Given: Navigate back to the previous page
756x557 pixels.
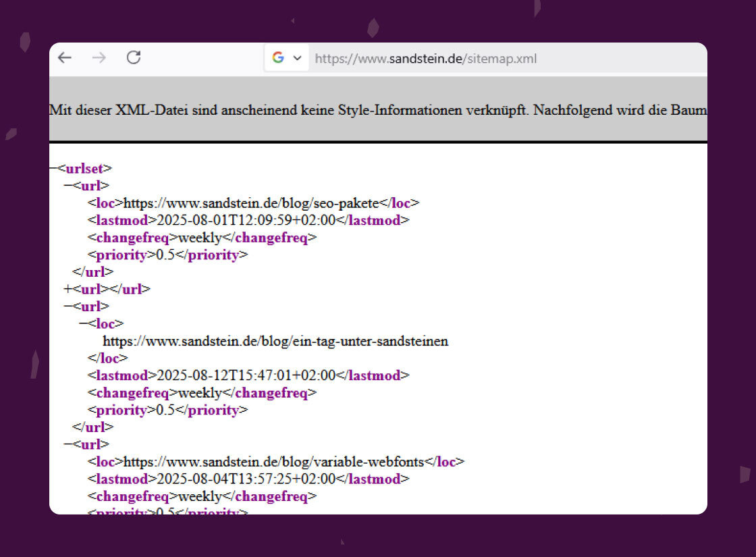Looking at the screenshot, I should click(64, 57).
